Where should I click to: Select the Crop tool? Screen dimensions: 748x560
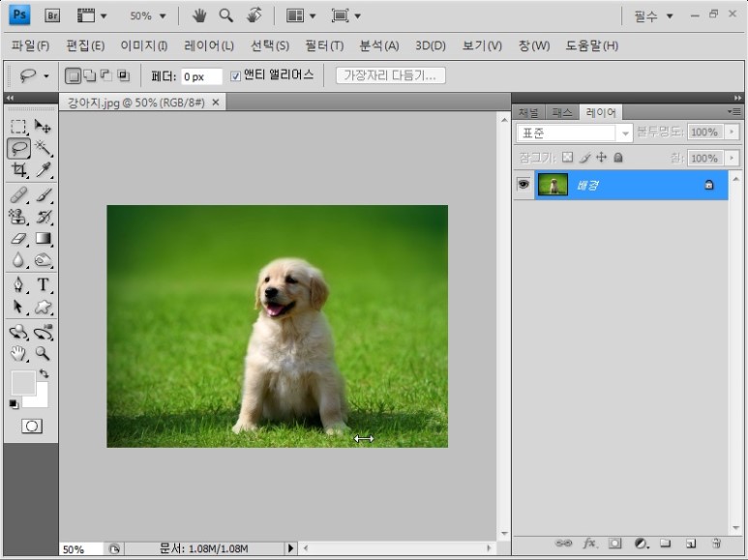18,170
